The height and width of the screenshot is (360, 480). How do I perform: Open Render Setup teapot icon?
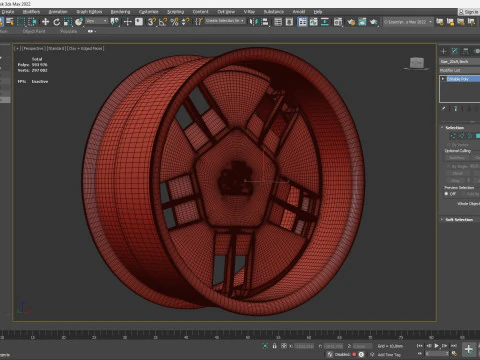[x=351, y=22]
